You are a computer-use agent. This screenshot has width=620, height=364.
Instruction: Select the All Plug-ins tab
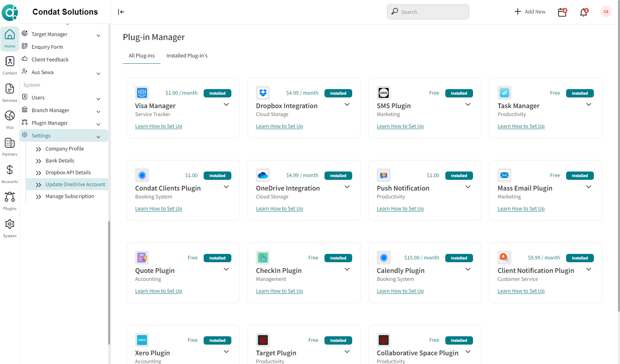[142, 56]
